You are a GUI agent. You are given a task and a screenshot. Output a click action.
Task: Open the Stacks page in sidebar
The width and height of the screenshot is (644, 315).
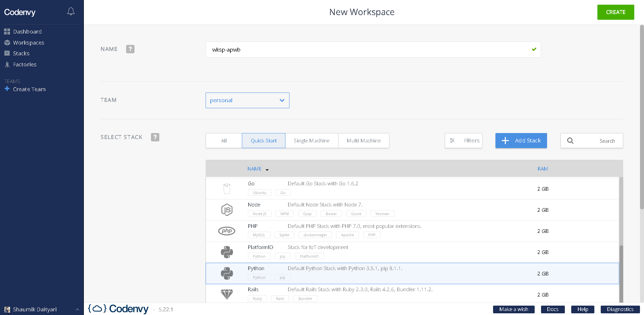(21, 53)
